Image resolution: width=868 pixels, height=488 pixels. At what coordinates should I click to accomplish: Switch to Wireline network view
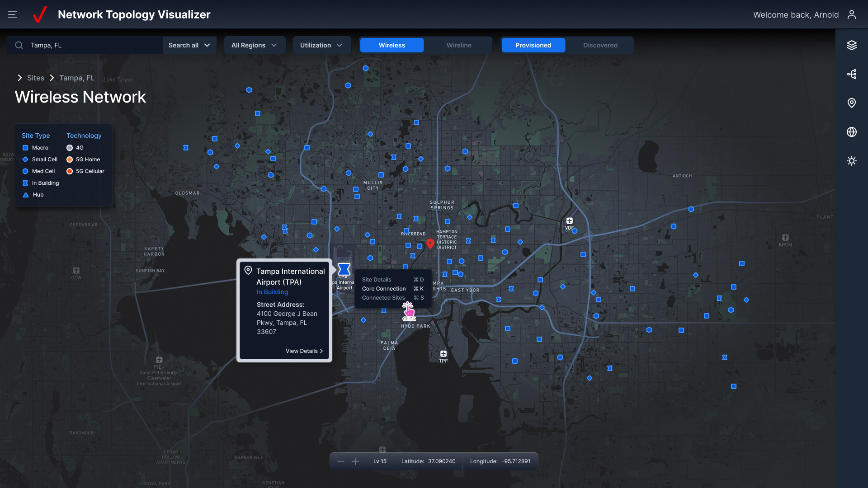(x=459, y=45)
